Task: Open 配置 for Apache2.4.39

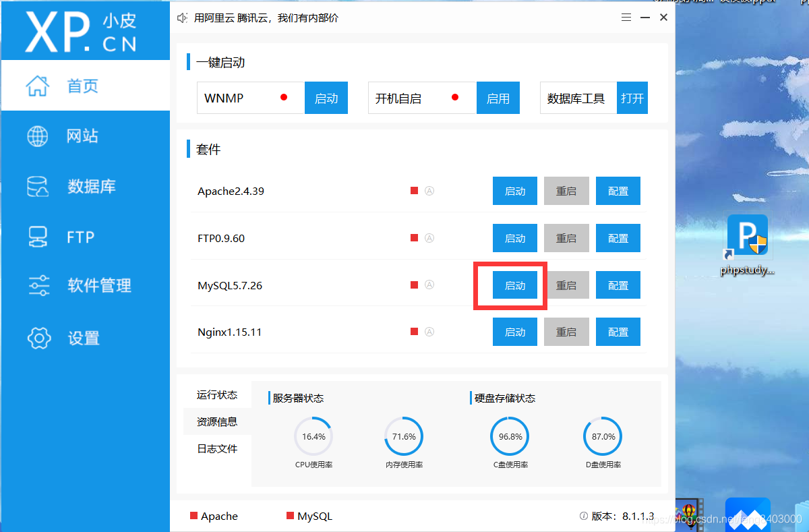Action: [x=618, y=191]
